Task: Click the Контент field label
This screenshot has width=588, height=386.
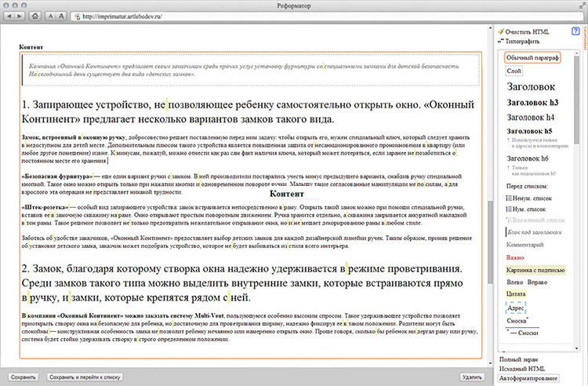Action: click(x=31, y=47)
